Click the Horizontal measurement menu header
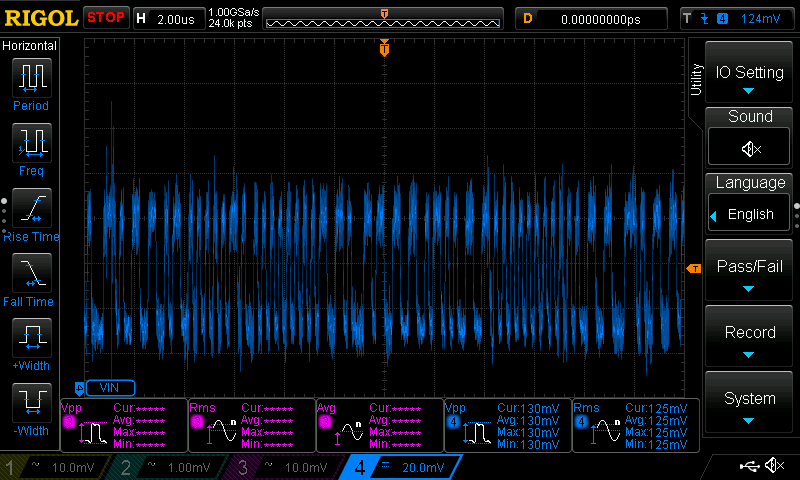 (30, 46)
